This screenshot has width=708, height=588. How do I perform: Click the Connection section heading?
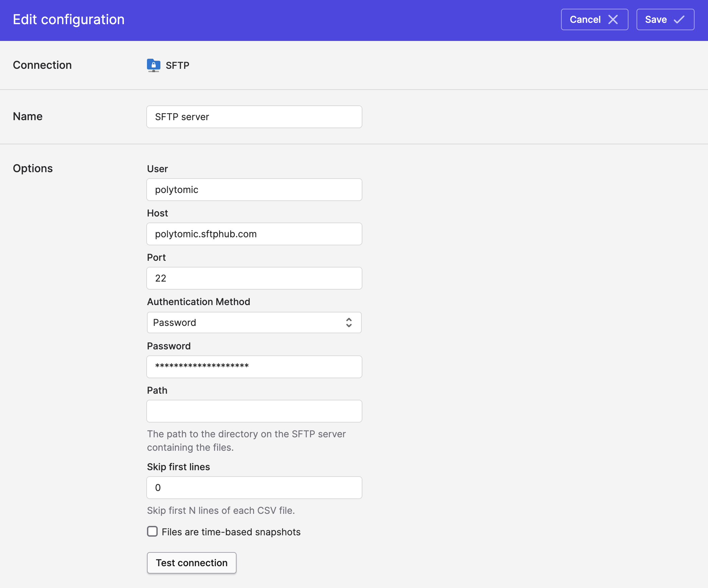(x=42, y=65)
